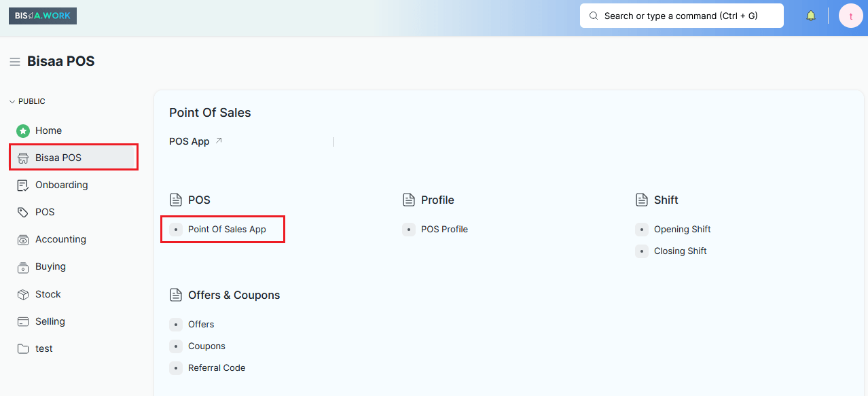The width and height of the screenshot is (868, 396).
Task: Click the Bisaa POS page title
Action: tap(61, 61)
